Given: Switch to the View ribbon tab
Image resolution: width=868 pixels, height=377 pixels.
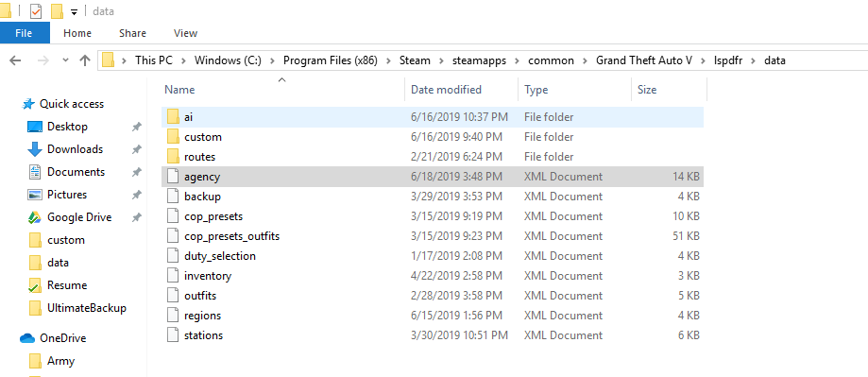Looking at the screenshot, I should [x=185, y=33].
